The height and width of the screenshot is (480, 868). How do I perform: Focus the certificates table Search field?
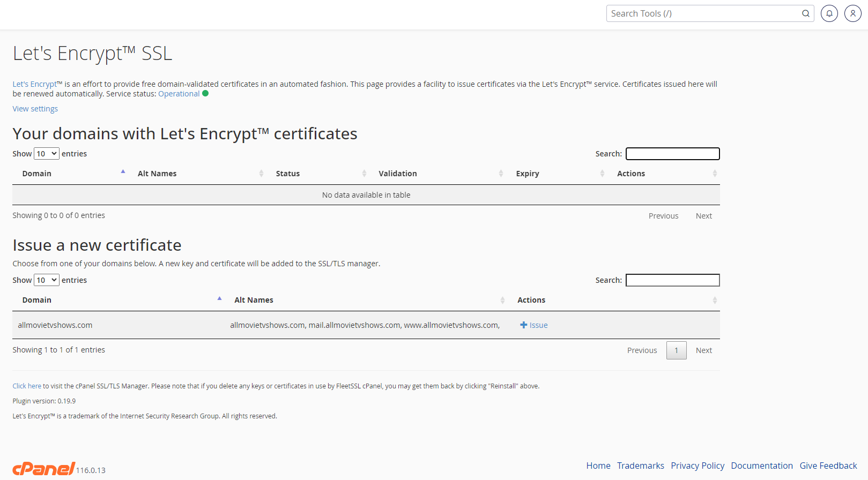[x=673, y=154]
